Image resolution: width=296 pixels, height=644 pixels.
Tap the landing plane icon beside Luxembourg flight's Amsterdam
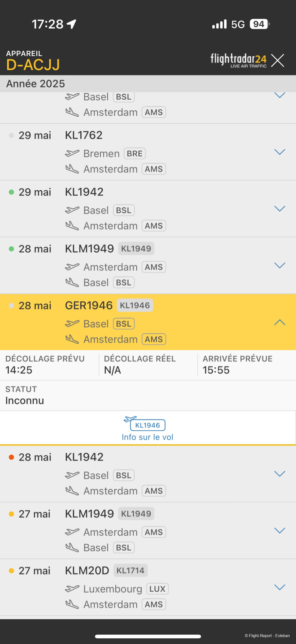coord(72,604)
